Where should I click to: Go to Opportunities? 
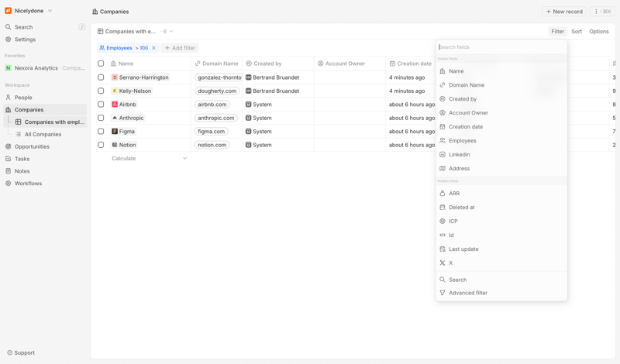point(45,146)
